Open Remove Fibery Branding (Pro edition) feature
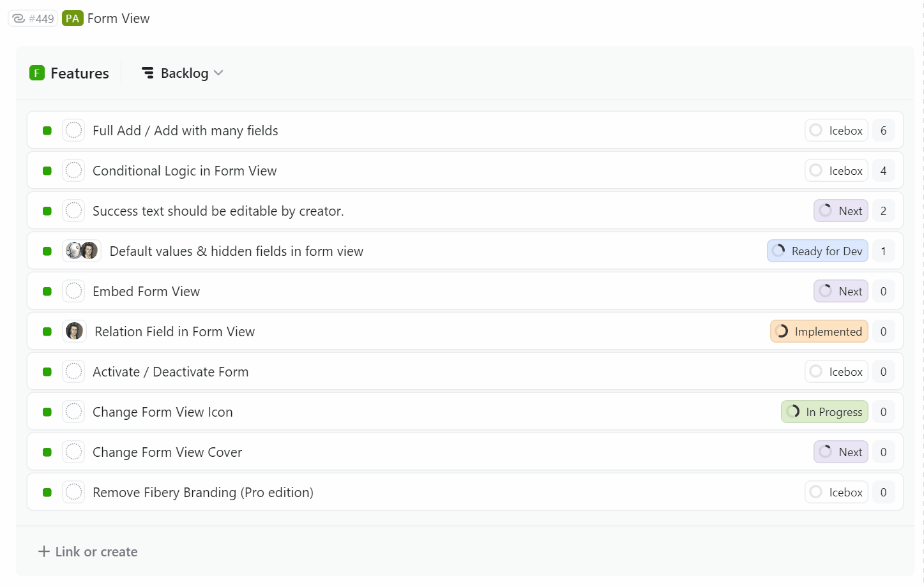The height and width of the screenshot is (587, 924). (x=203, y=492)
